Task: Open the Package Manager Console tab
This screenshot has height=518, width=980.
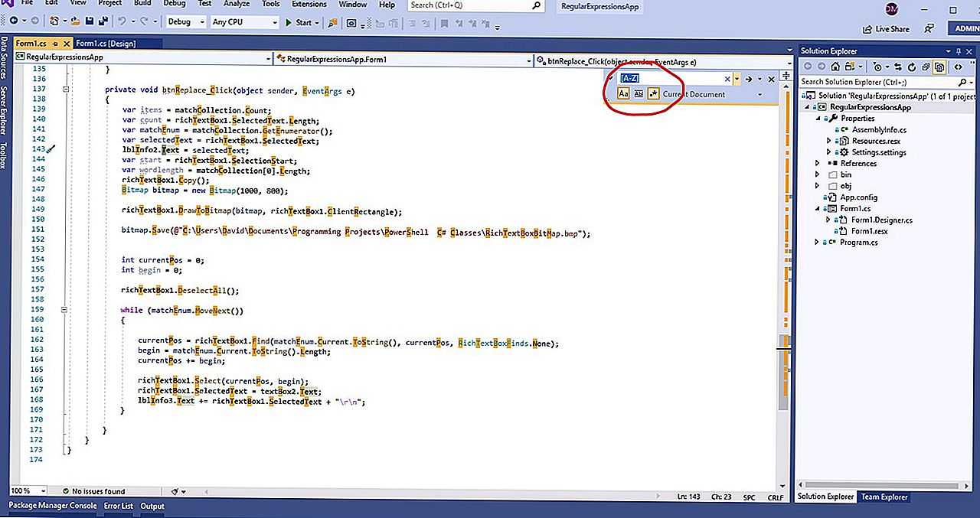Action: pyautogui.click(x=52, y=506)
